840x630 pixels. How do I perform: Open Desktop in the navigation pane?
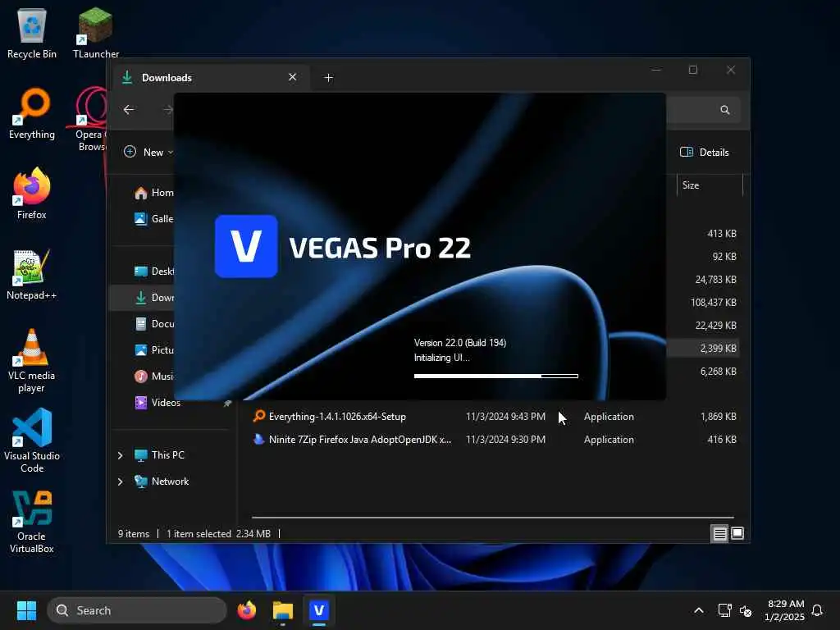153,271
